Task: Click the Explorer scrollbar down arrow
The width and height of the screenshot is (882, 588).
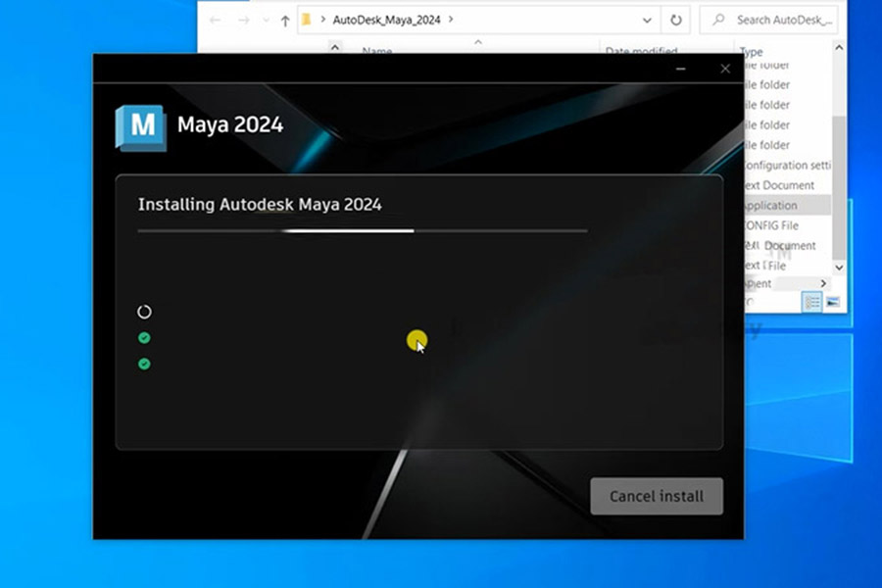Action: (839, 268)
